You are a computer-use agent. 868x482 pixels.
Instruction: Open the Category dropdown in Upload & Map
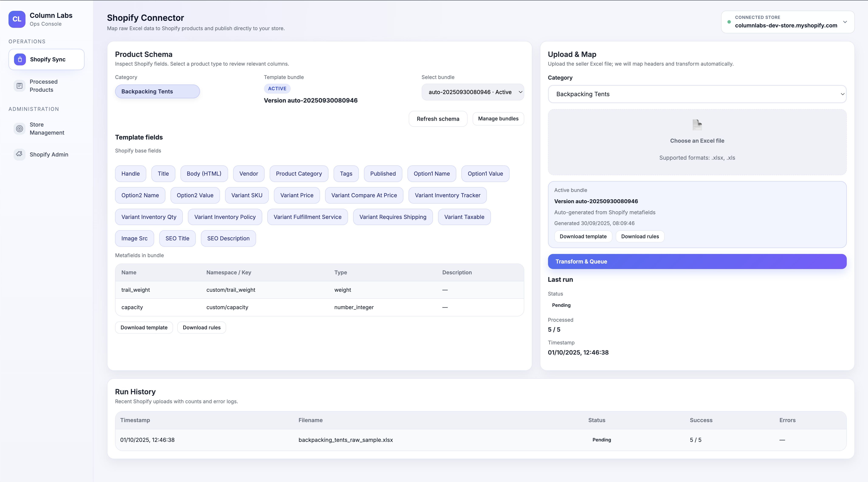coord(697,94)
